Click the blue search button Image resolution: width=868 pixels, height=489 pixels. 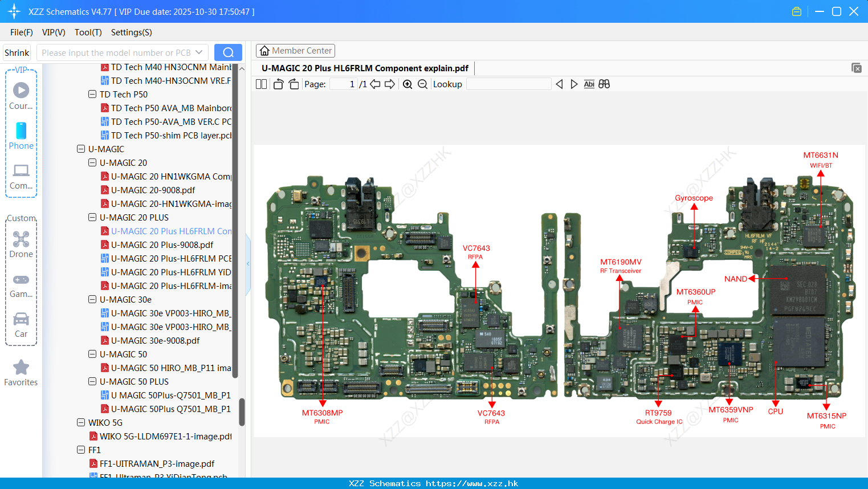coord(228,52)
